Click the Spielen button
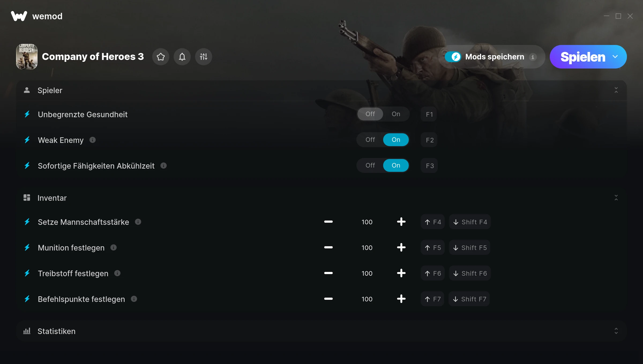The width and height of the screenshot is (643, 364). (583, 57)
